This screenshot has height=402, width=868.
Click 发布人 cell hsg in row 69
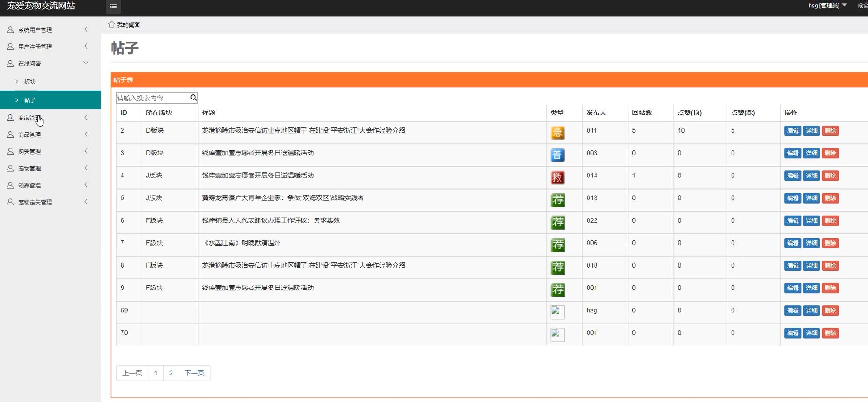(592, 310)
